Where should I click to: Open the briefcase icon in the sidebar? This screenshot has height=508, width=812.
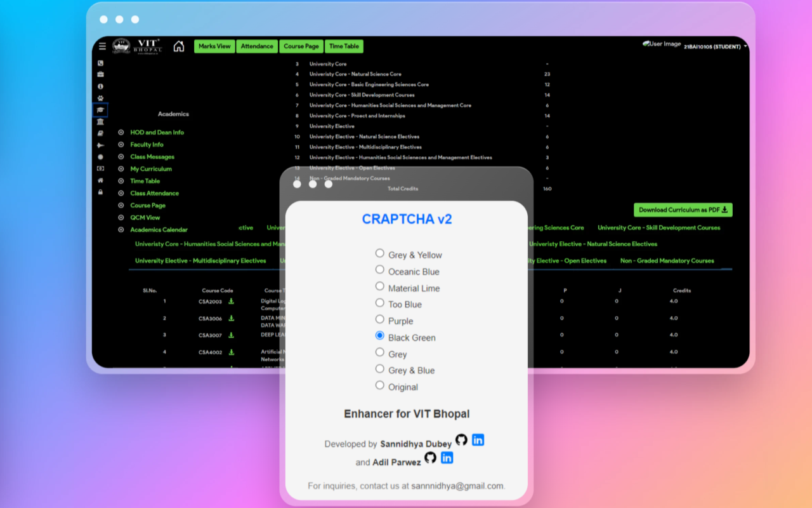100,74
